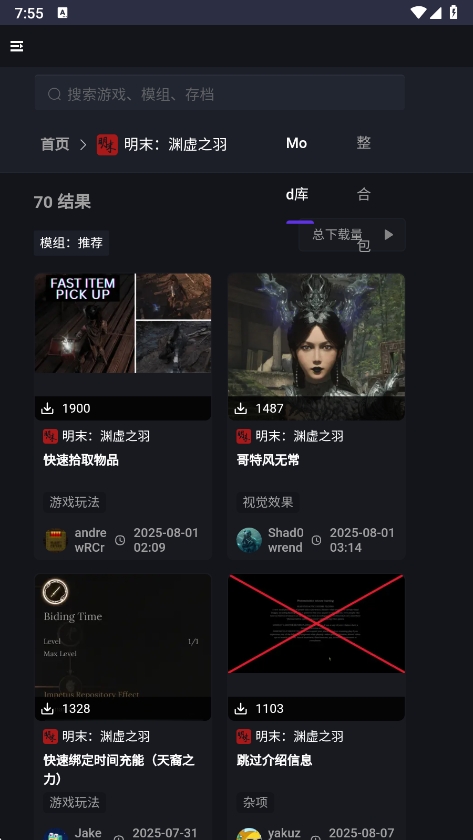The width and height of the screenshot is (473, 840).
Task: Click the breadcrumb chevron after 首页
Action: (x=83, y=145)
